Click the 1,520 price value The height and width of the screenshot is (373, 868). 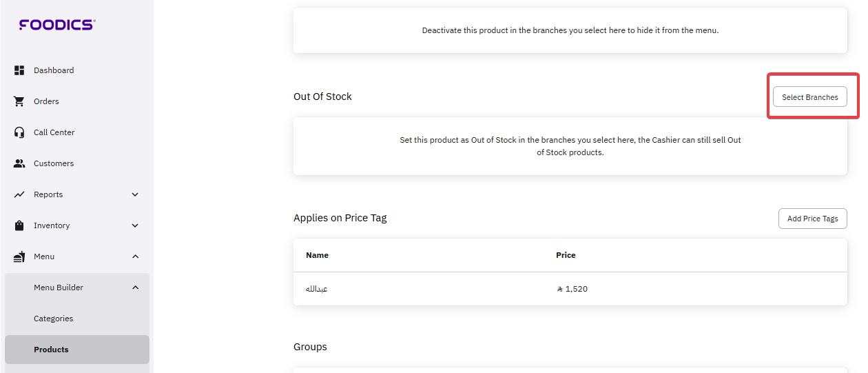coord(576,289)
